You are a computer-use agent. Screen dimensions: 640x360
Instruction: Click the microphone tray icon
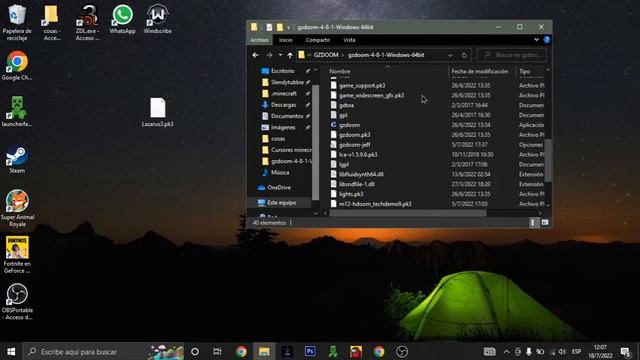pyautogui.click(x=529, y=351)
